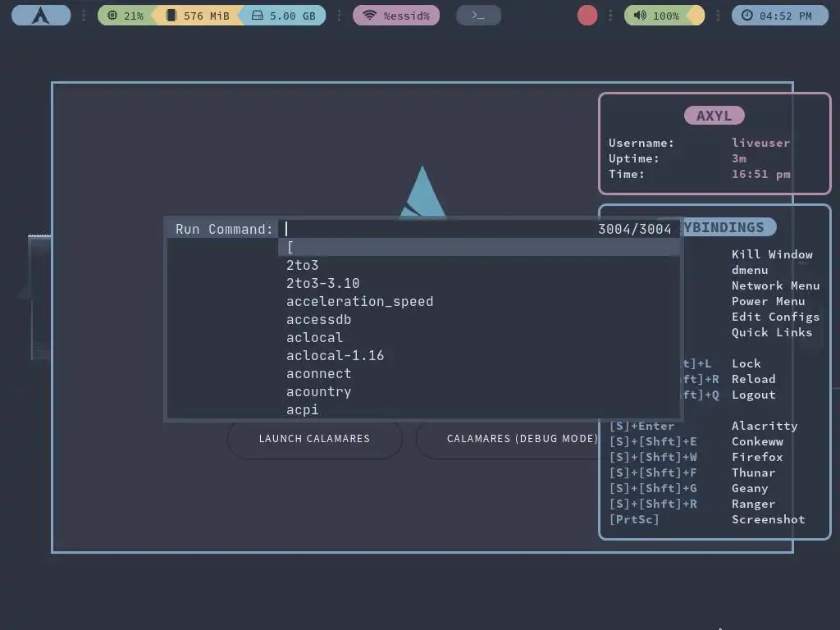
Task: Select the aclocal entry
Action: 479,337
